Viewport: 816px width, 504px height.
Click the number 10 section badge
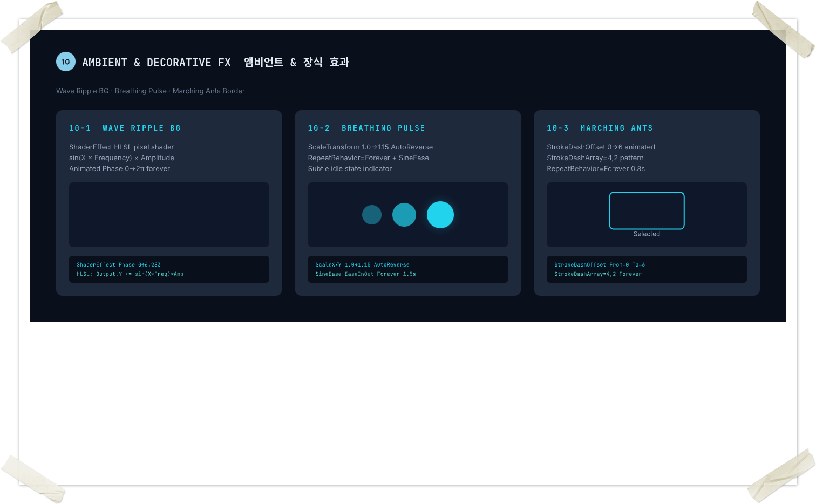coord(66,62)
